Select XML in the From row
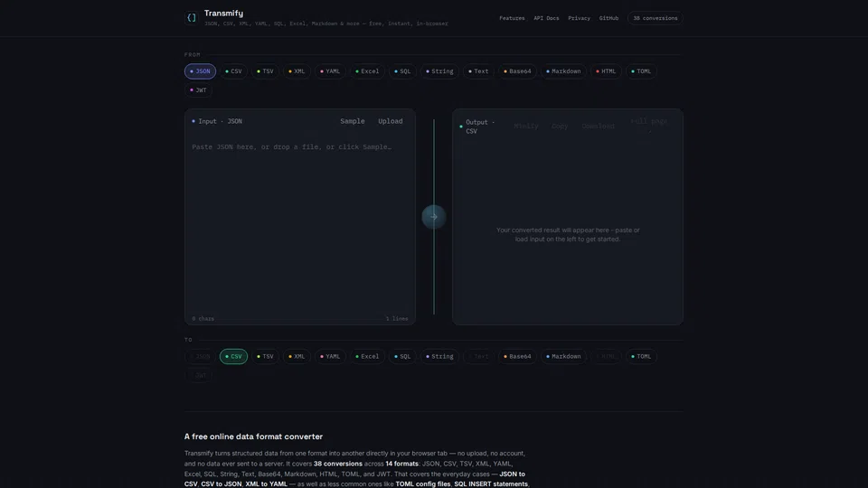The height and width of the screenshot is (488, 868). coord(297,71)
